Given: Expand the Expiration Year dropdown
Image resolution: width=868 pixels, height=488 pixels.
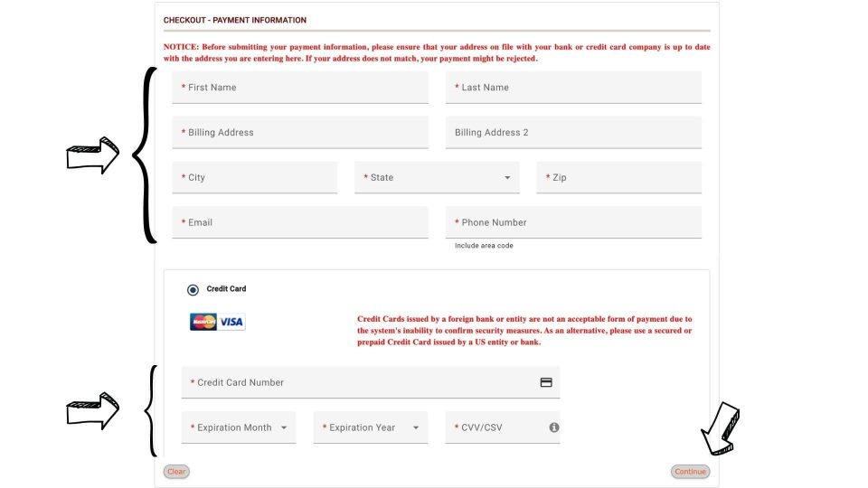Looking at the screenshot, I should [x=371, y=427].
